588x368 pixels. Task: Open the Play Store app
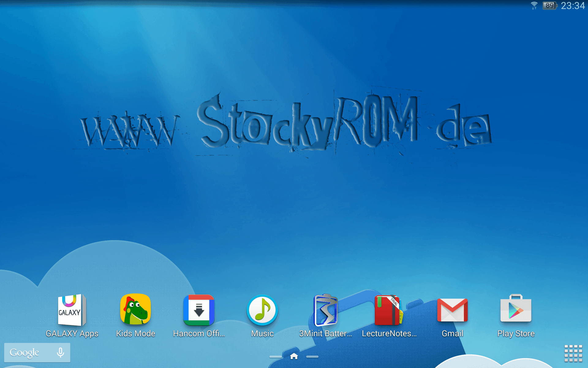(516, 309)
